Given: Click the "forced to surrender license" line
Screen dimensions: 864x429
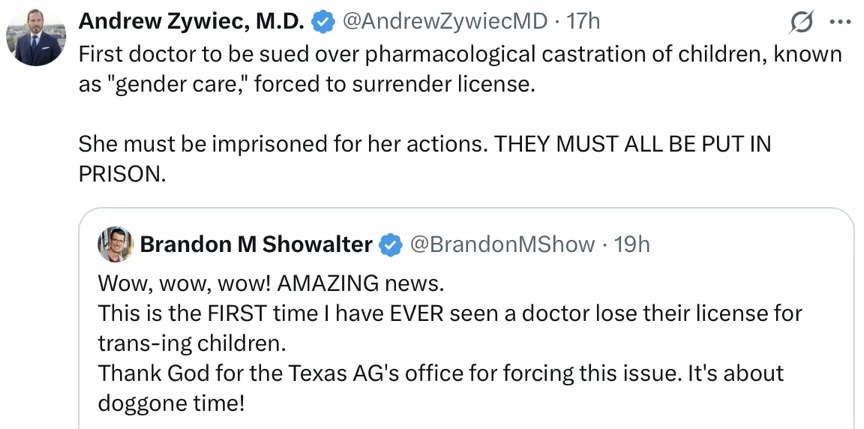Looking at the screenshot, I should point(307,84).
